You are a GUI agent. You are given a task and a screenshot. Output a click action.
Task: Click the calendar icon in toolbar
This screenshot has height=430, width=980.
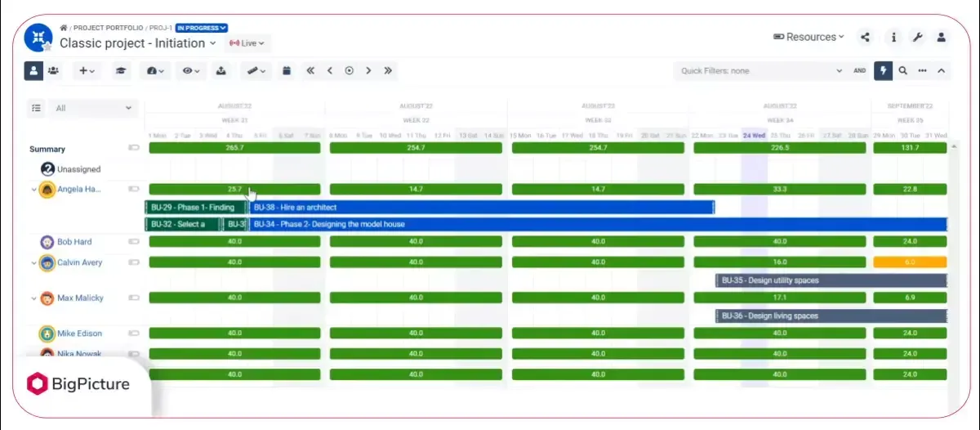[287, 70]
